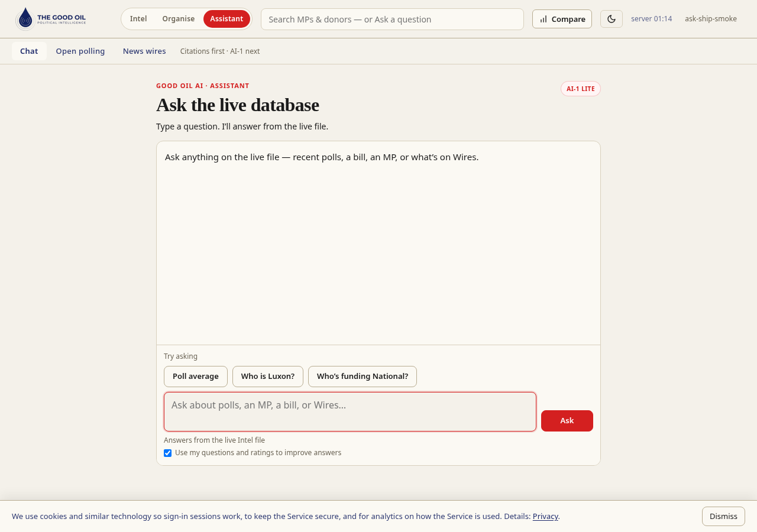This screenshot has width=757, height=532.
Task: Click 'Citations first · AI-1 next' text
Action: point(220,51)
